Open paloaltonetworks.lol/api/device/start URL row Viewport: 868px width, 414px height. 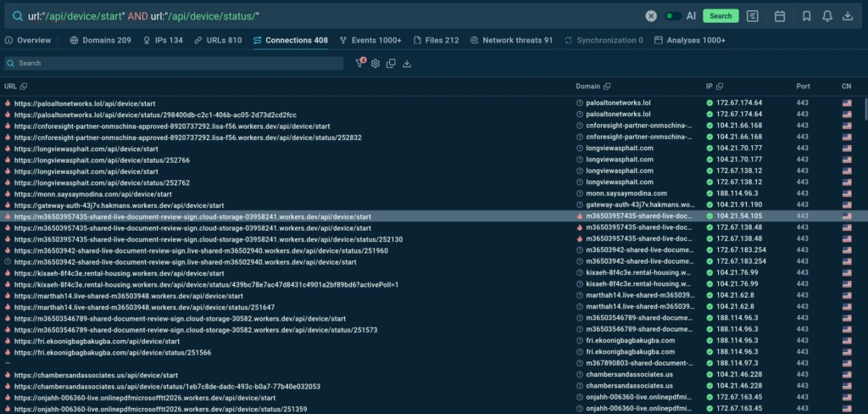point(85,103)
